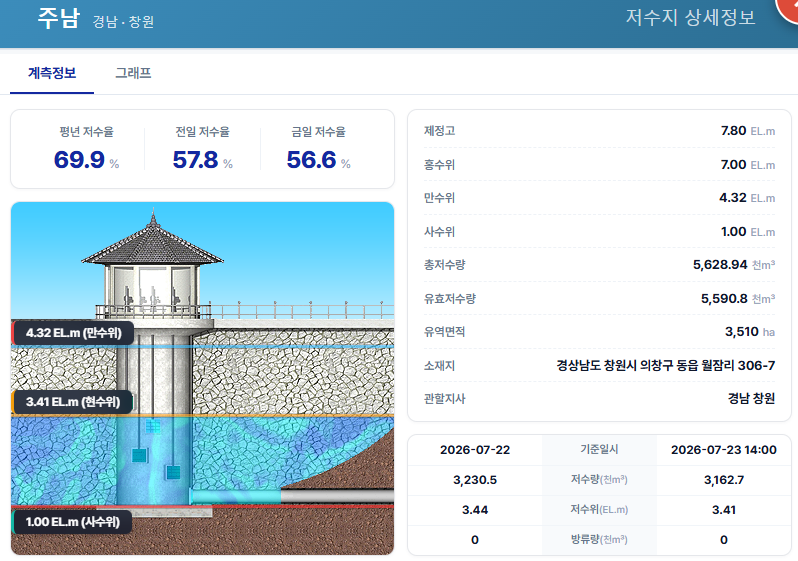The image size is (798, 561).
Task: Click the 전일 저수율 57.8% value
Action: tap(202, 159)
